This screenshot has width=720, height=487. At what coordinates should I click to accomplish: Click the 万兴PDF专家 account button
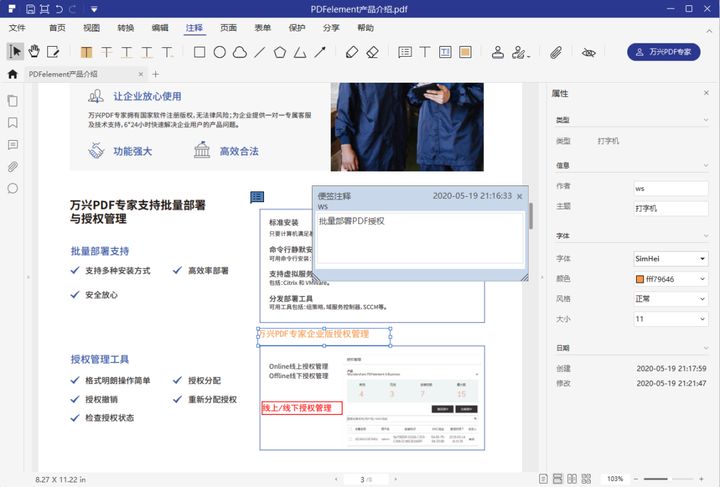point(664,52)
